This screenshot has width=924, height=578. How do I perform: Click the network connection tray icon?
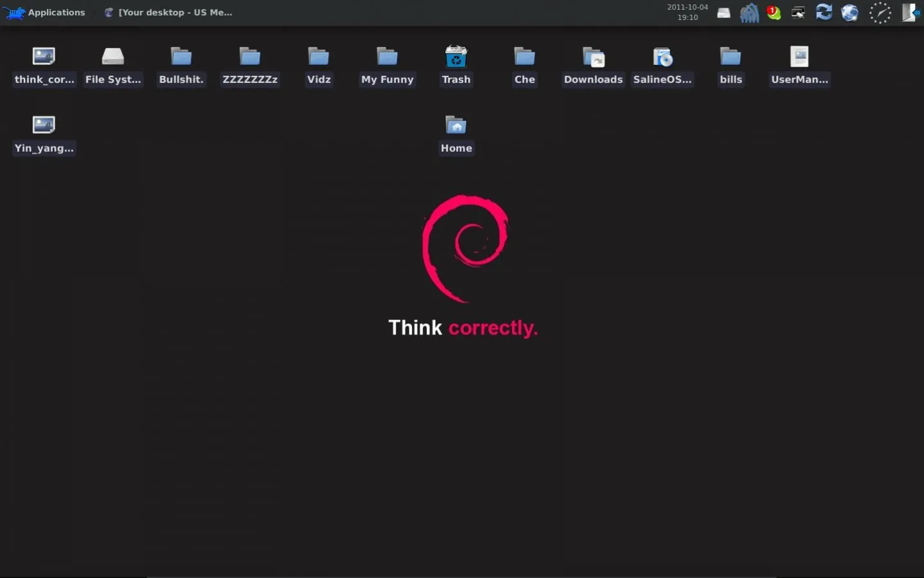click(798, 12)
